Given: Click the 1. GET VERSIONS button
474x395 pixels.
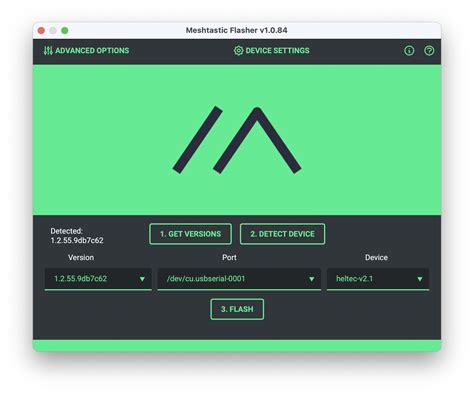Looking at the screenshot, I should pos(190,234).
